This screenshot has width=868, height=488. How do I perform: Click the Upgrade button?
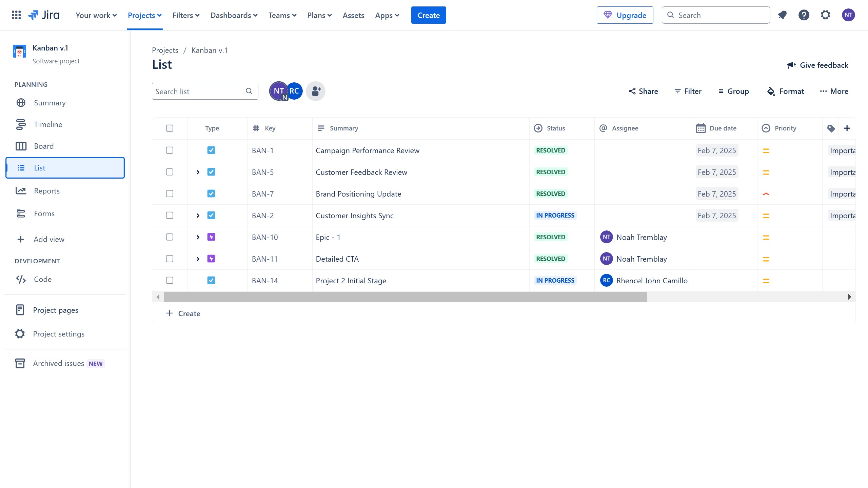[x=625, y=15]
